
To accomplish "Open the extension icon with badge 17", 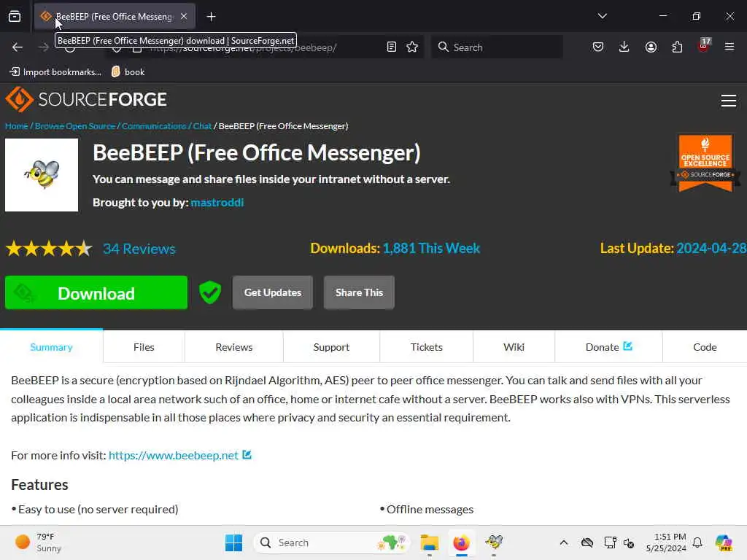I will coord(704,46).
